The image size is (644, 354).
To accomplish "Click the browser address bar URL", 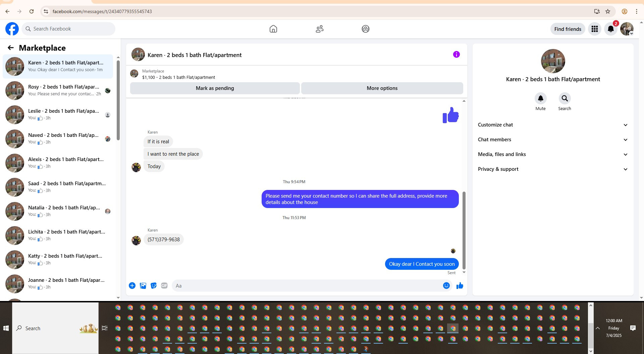I will (x=102, y=11).
